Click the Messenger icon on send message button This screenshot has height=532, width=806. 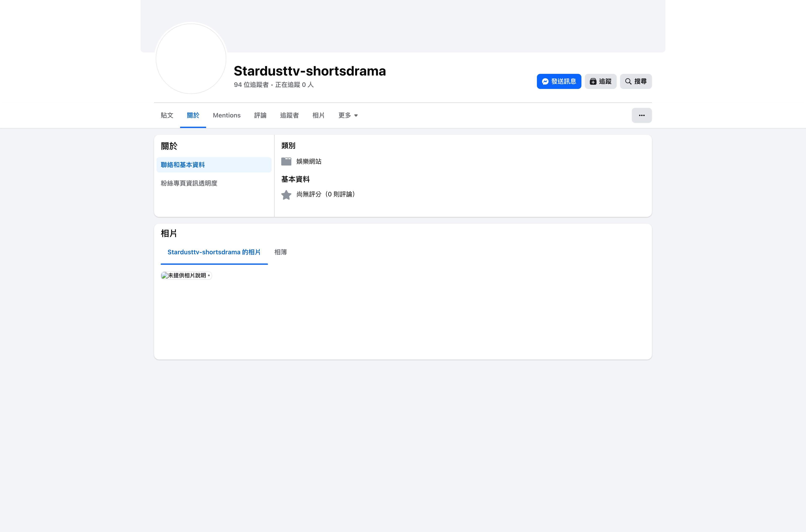coord(545,81)
